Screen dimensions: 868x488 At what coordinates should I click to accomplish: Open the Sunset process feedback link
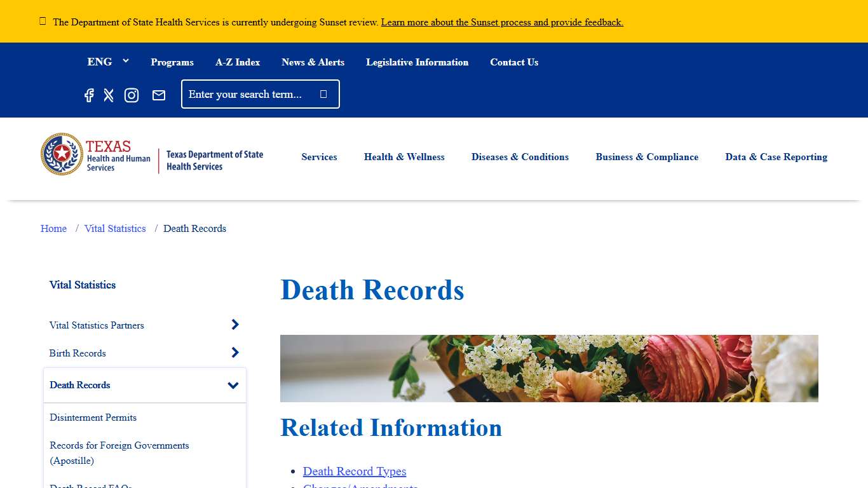point(501,22)
